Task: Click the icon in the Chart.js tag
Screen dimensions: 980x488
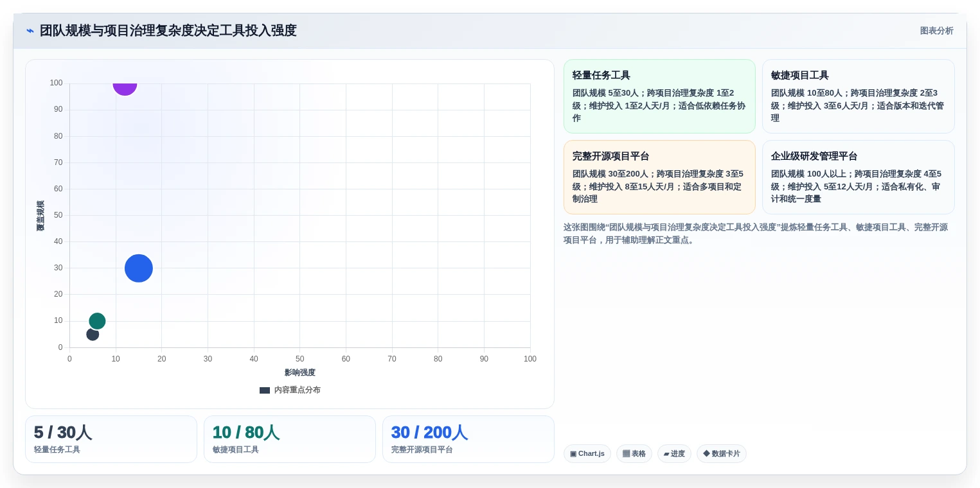Action: [x=573, y=454]
